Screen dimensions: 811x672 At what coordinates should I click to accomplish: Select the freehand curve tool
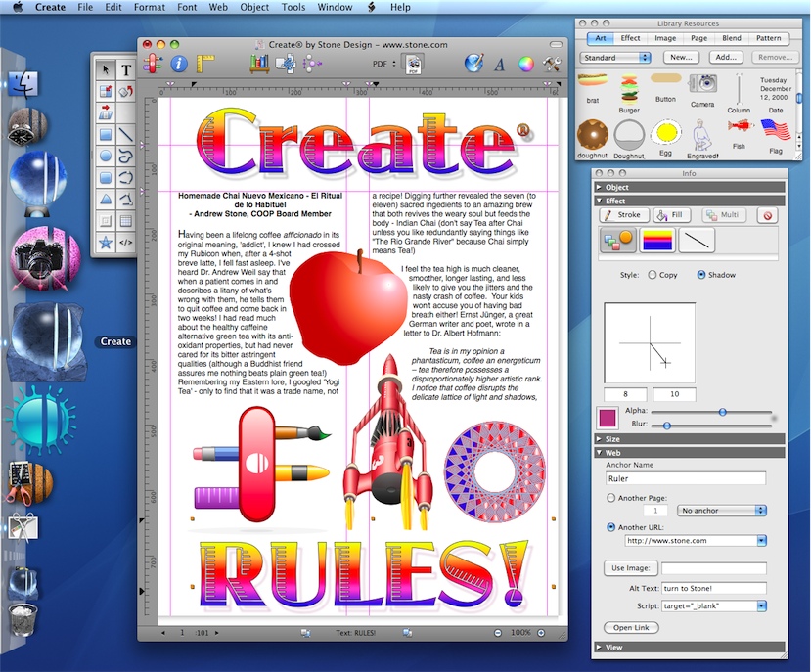click(x=125, y=156)
